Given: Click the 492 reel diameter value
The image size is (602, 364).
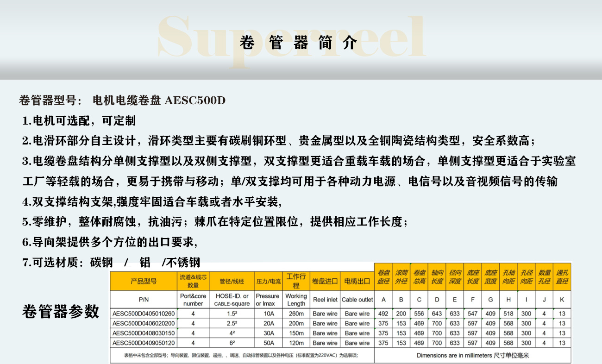Looking at the screenshot, I should click(383, 314).
